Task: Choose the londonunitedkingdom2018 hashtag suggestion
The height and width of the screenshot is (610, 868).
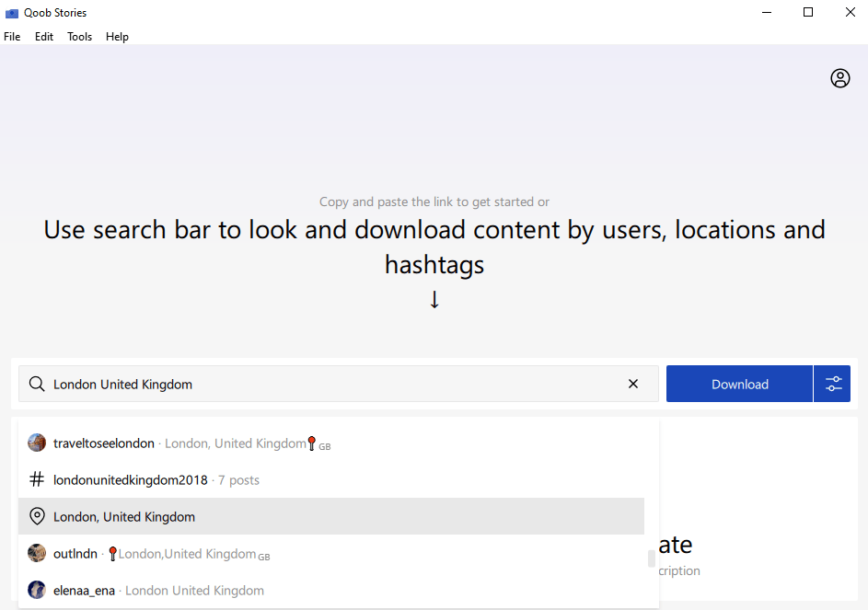Action: 331,479
